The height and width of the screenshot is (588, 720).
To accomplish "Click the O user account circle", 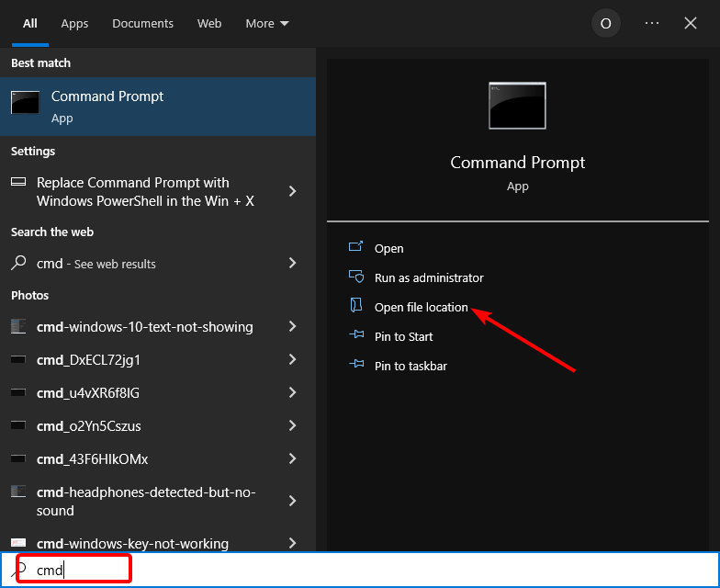I will (606, 24).
